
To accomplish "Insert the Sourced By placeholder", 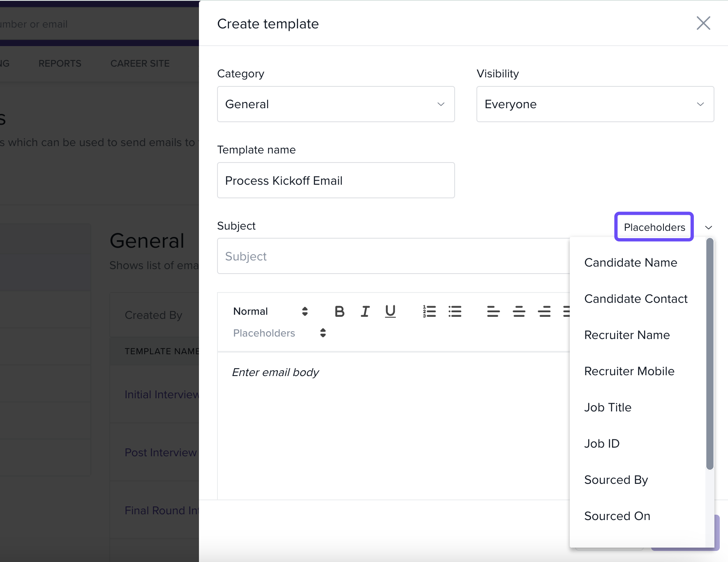I will click(x=616, y=480).
